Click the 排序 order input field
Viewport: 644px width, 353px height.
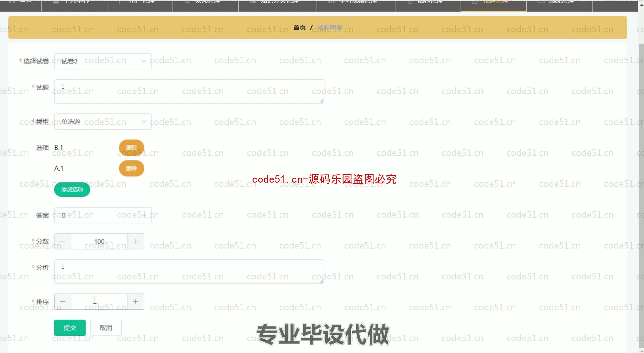click(x=99, y=301)
